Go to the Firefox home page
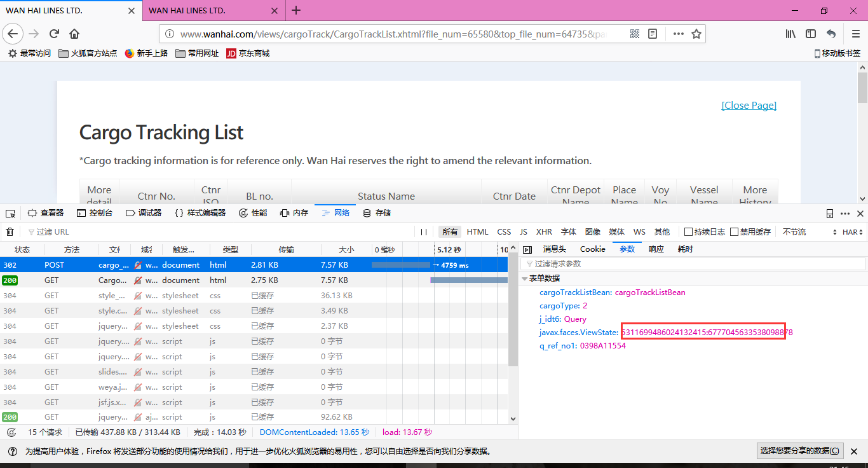 coord(74,34)
